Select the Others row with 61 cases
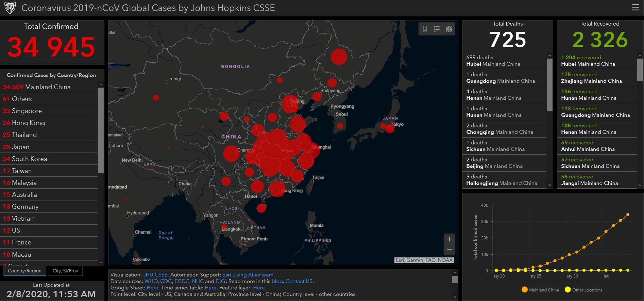 [x=49, y=99]
